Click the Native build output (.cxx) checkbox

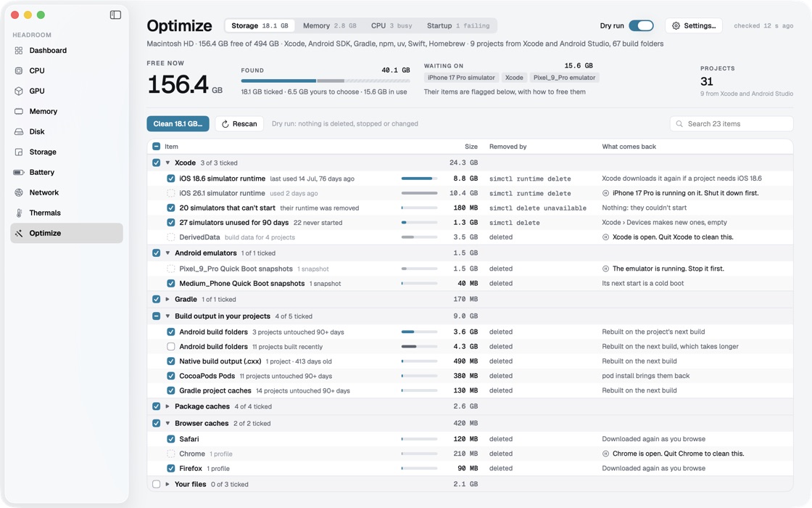(x=171, y=361)
